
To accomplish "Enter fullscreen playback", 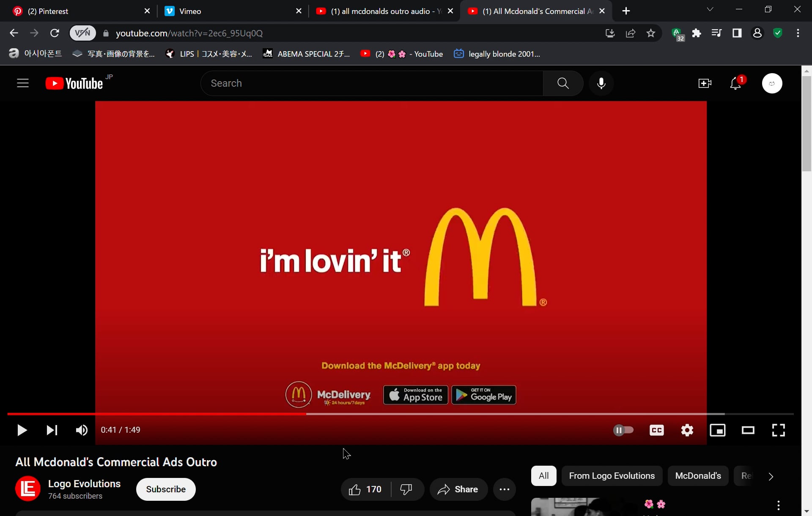I will (778, 430).
